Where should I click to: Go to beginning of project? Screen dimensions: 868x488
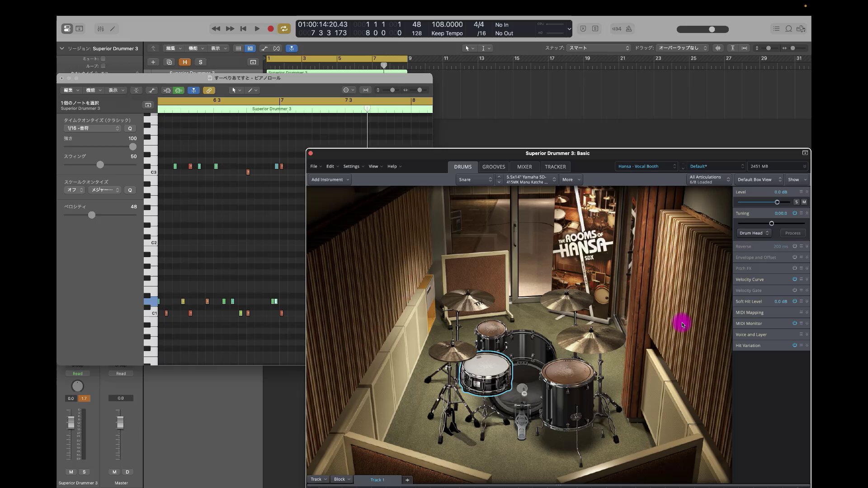point(243,28)
